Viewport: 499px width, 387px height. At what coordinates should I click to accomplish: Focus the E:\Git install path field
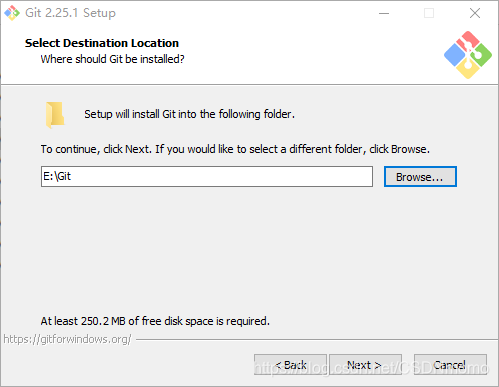click(x=207, y=176)
